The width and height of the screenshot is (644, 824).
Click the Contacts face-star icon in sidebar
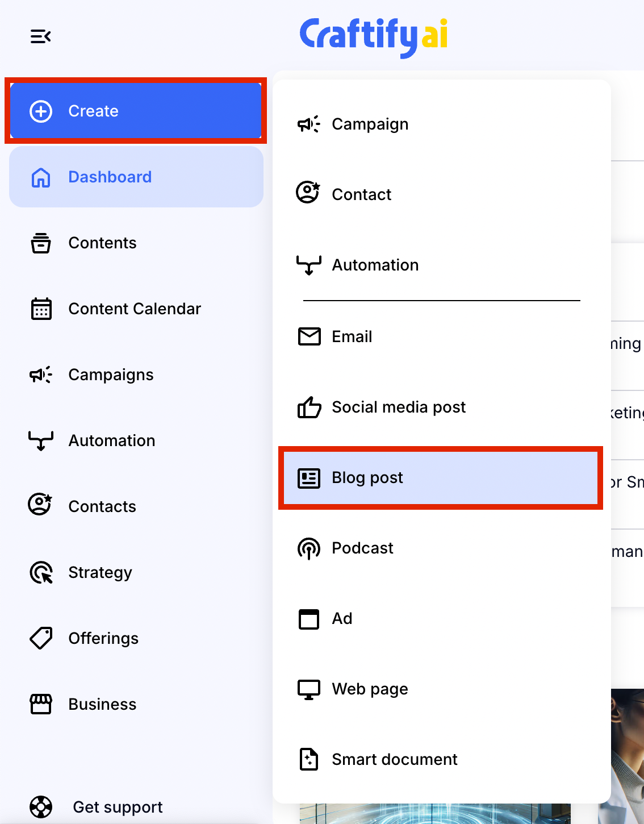[x=40, y=505]
